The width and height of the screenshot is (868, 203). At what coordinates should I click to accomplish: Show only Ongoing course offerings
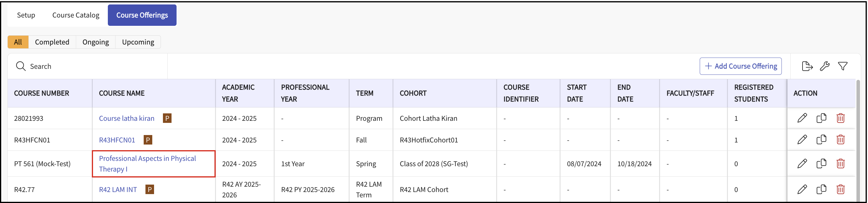tap(96, 42)
